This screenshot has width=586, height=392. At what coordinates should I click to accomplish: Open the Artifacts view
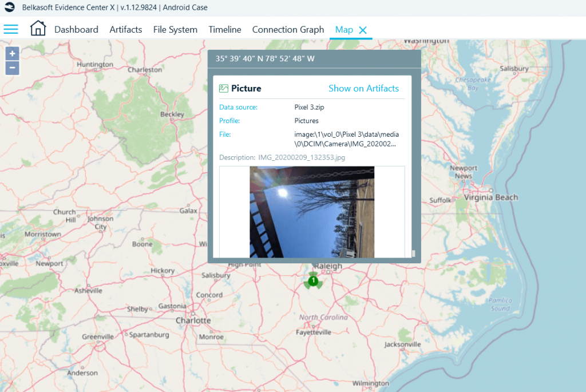(125, 29)
